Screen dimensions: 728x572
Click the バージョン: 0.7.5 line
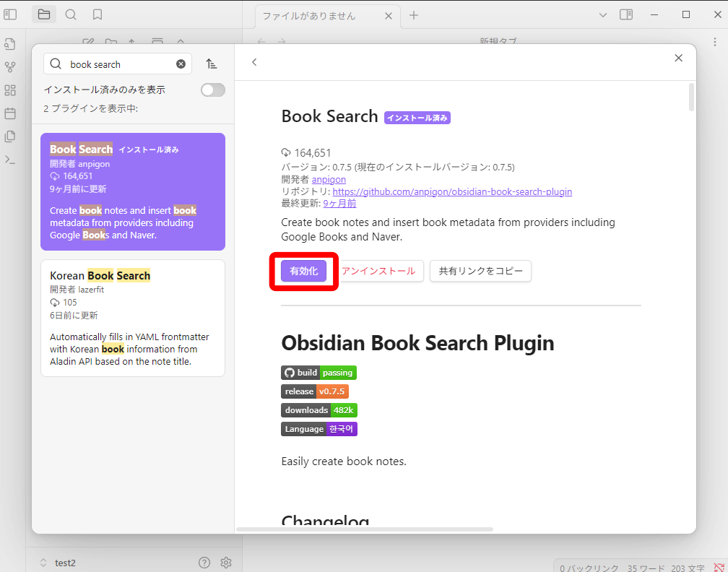(x=398, y=167)
